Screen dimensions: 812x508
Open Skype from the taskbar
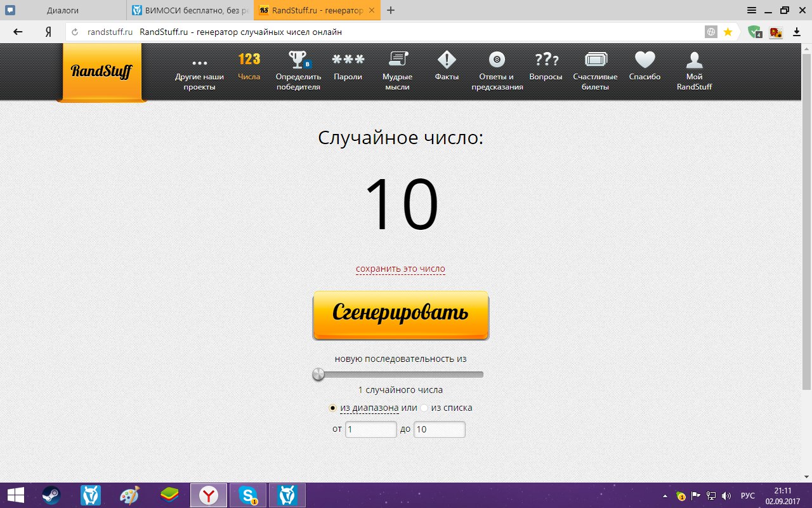point(248,495)
